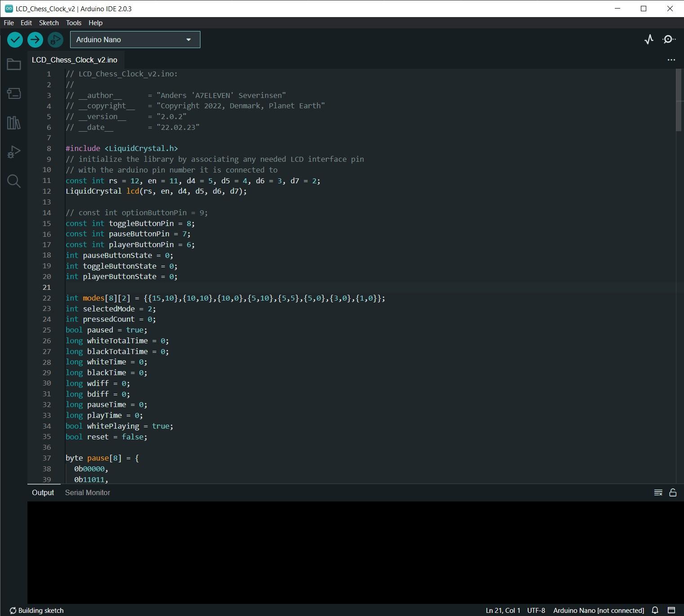684x616 pixels.
Task: Open the Library Manager sidebar
Action: [13, 123]
